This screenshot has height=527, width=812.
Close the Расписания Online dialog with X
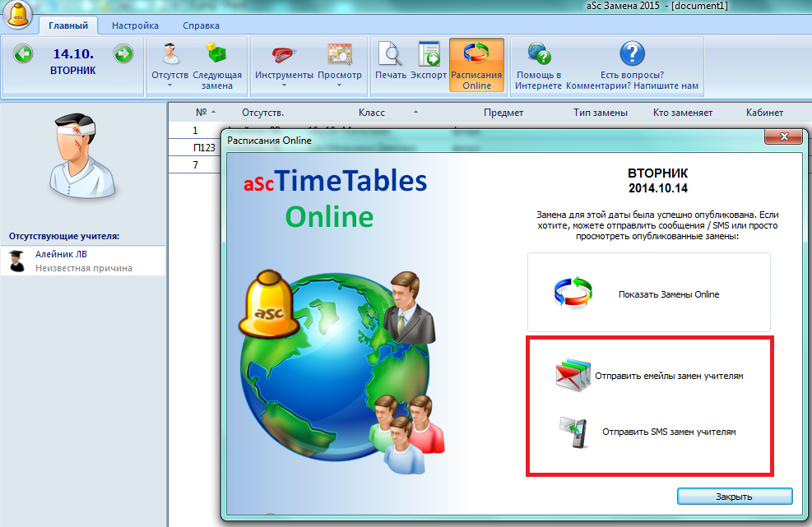point(784,136)
